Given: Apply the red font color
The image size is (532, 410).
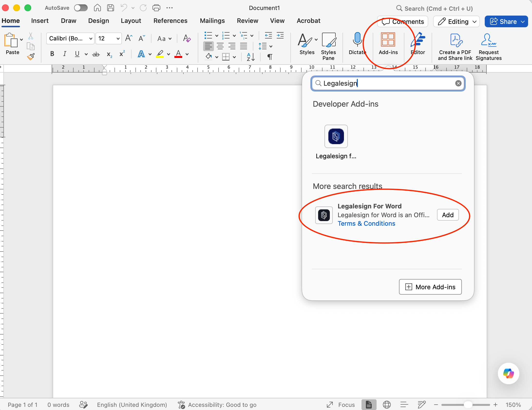Looking at the screenshot, I should (178, 54).
